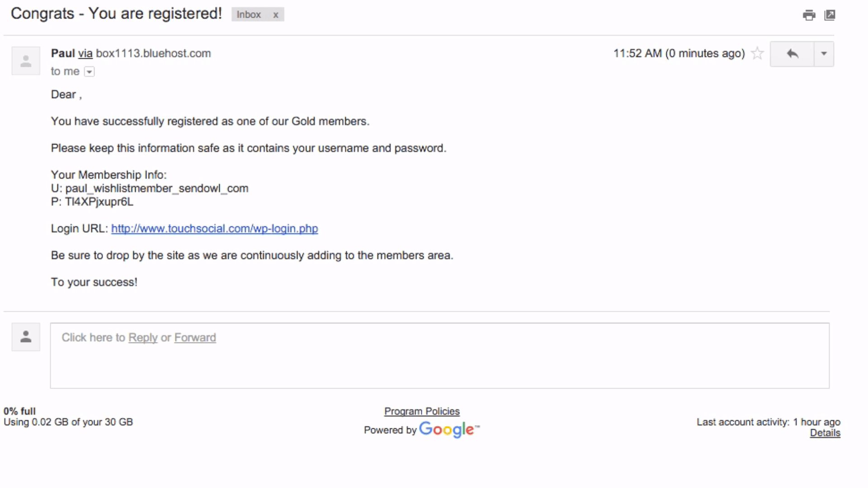Screen dimensions: 868x488
Task: Click the "via" link after sender name
Action: click(85, 53)
